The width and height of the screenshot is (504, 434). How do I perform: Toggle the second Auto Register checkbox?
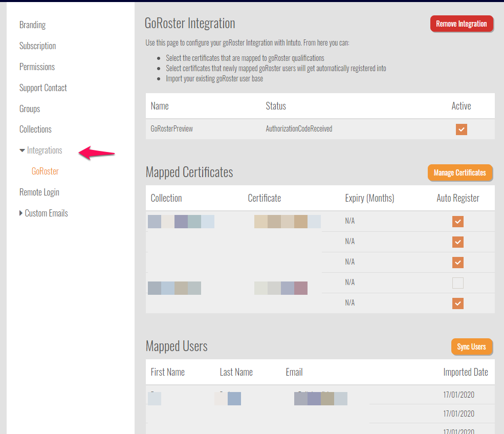[x=458, y=242]
